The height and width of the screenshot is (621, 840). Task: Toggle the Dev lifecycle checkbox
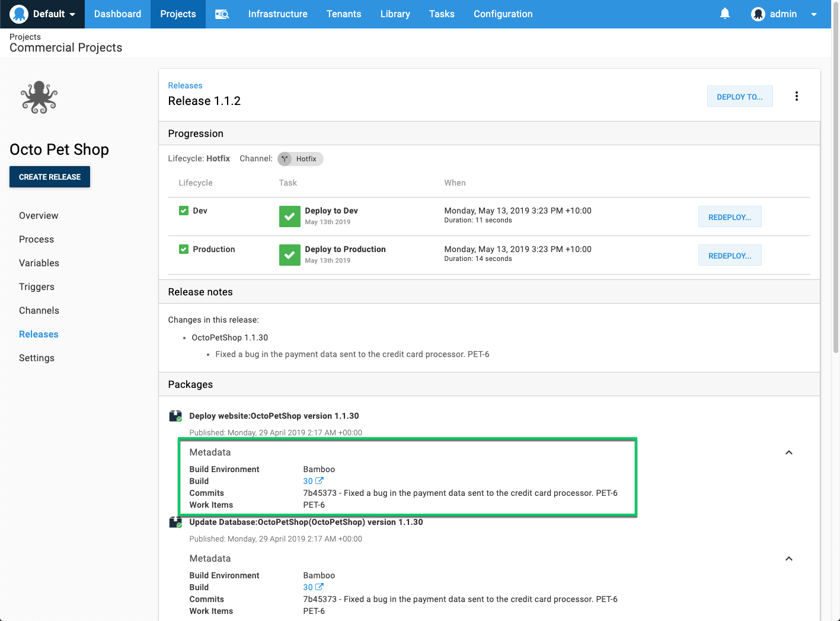tap(184, 211)
